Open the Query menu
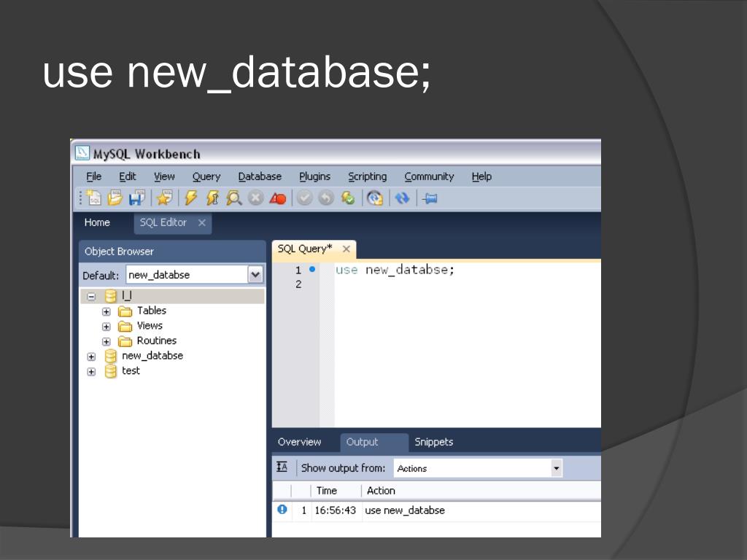Image resolution: width=747 pixels, height=560 pixels. pyautogui.click(x=206, y=176)
